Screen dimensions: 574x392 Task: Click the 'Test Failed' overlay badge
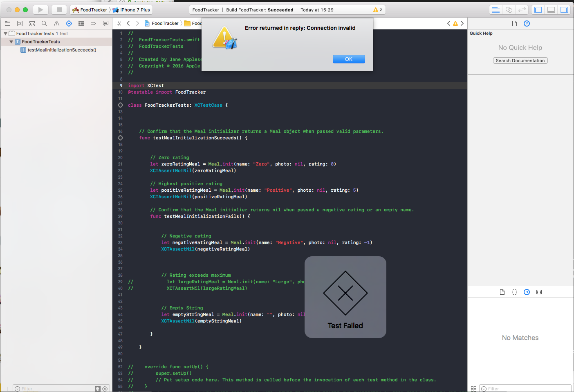coord(345,297)
